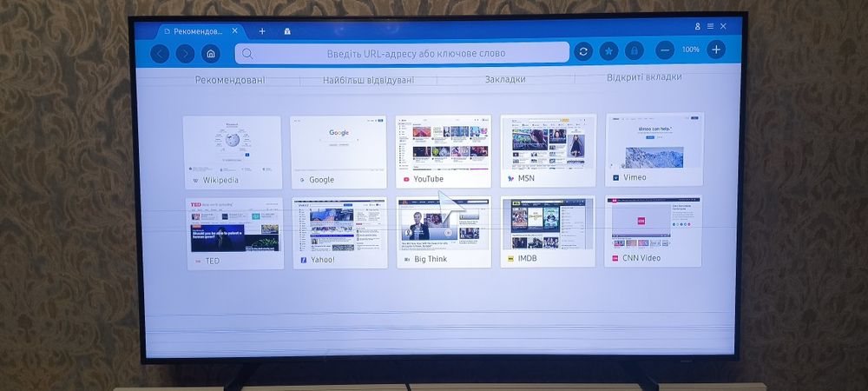Go back with the back arrow button
Viewport: 868px width, 391px height.
(x=160, y=54)
